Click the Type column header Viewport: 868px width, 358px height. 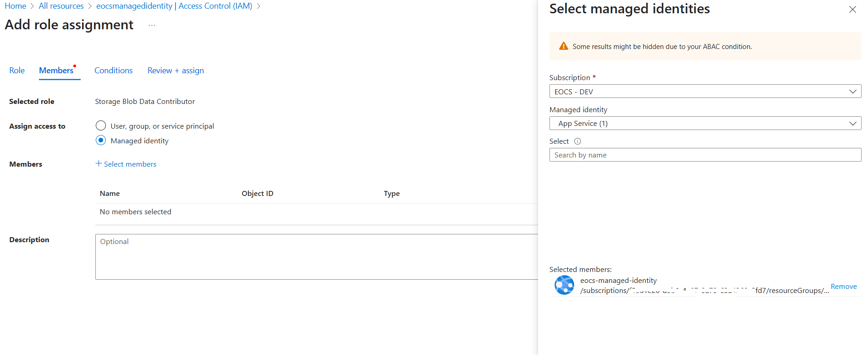[x=392, y=194]
